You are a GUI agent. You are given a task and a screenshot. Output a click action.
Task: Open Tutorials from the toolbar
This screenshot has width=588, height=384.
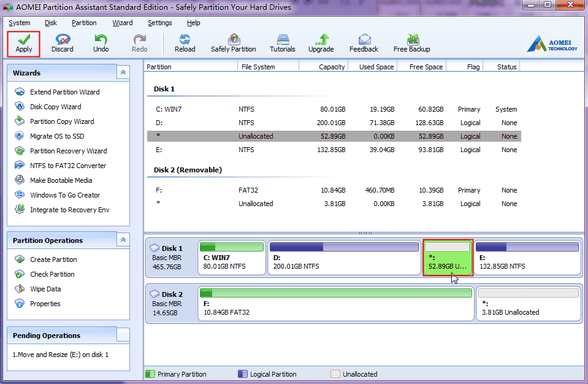pyautogui.click(x=283, y=43)
